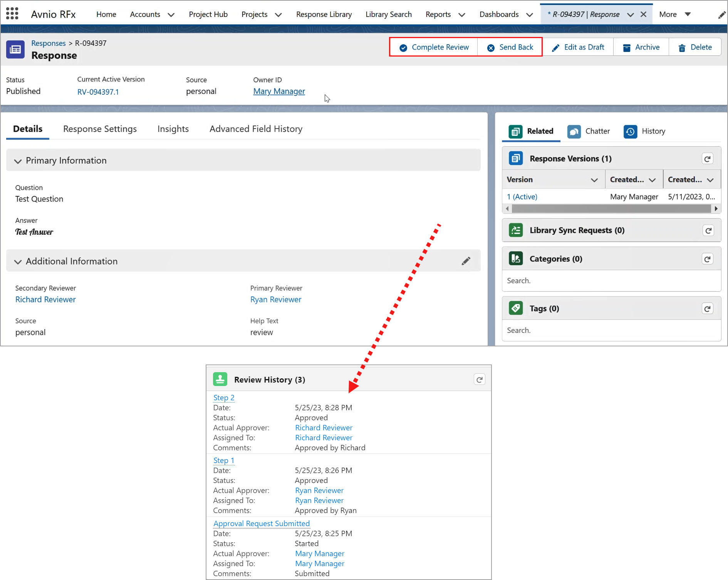728x580 pixels.
Task: Switch to the Advanced Field History tab
Action: [x=256, y=129]
